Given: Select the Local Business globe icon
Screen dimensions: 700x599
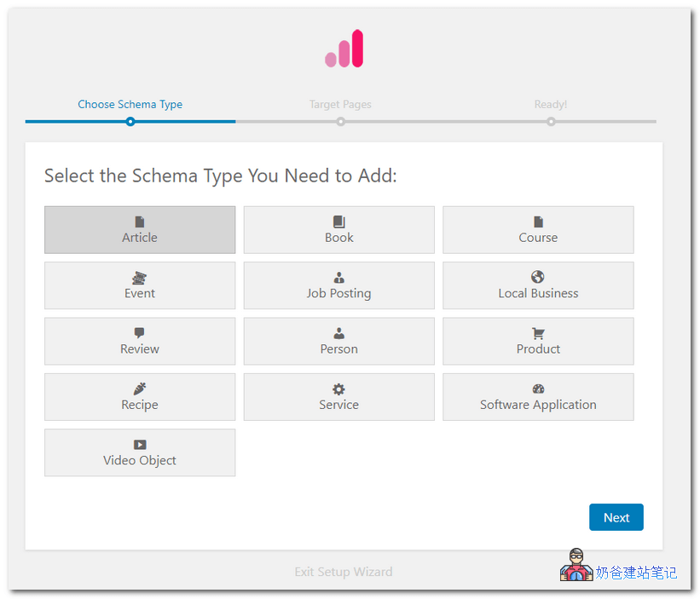Looking at the screenshot, I should 538,277.
